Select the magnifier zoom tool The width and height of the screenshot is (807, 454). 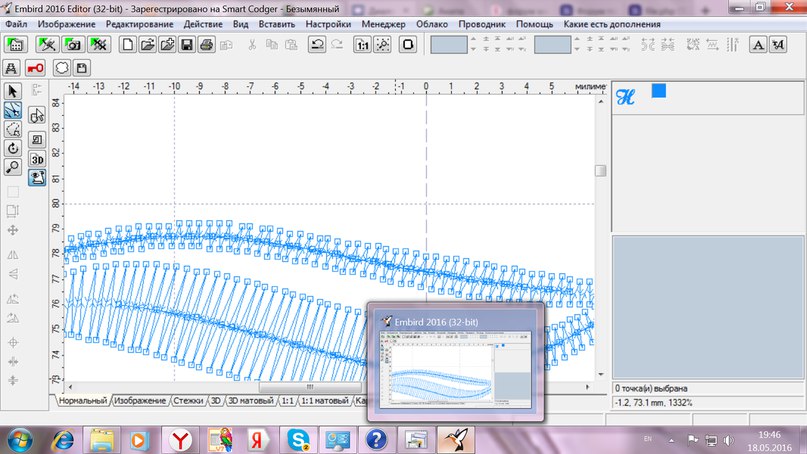[13, 166]
